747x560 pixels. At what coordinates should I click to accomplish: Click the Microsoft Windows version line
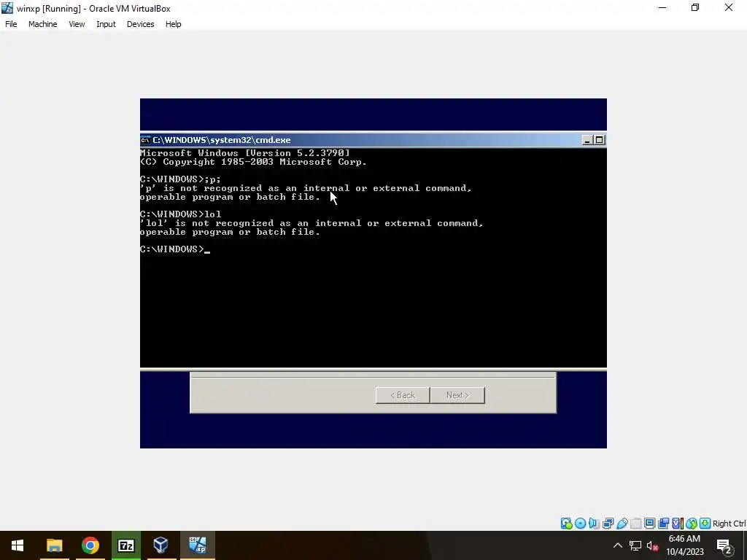245,153
